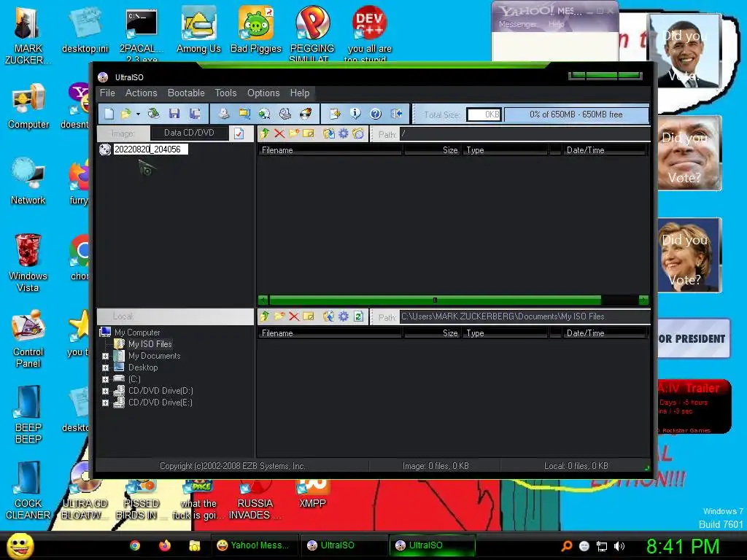
Task: Click the Mount to Virtual Drive icon
Action: click(x=285, y=114)
